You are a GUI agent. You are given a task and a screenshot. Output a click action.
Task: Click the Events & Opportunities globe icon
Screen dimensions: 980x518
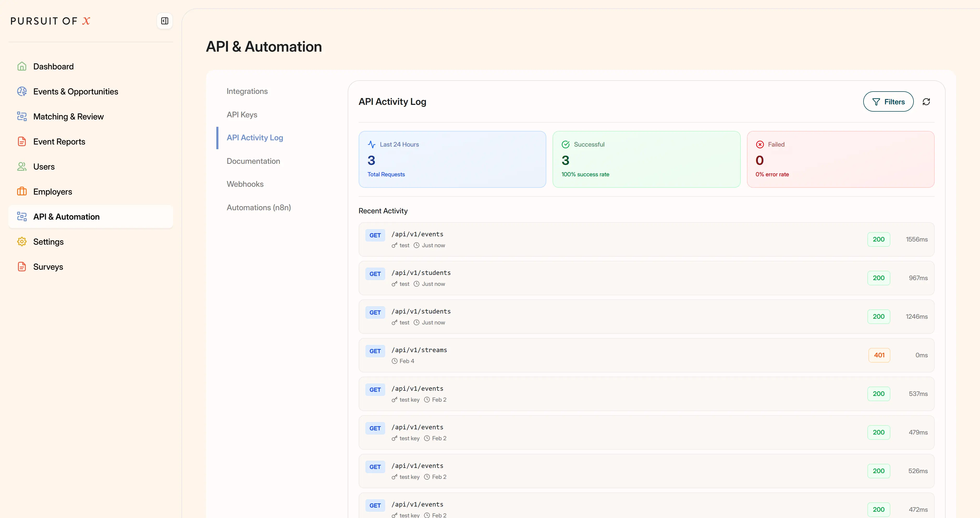(x=22, y=91)
